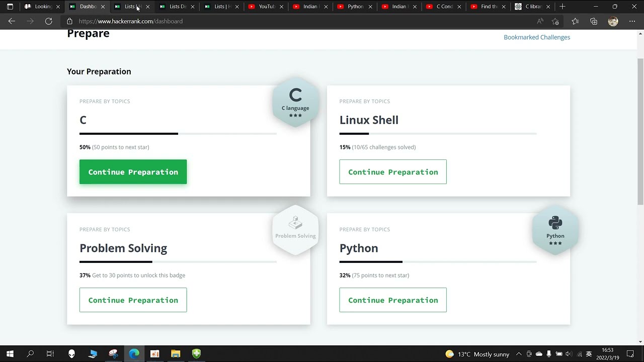Click the C language badge hexagon
This screenshot has height=362, width=644.
pyautogui.click(x=295, y=102)
